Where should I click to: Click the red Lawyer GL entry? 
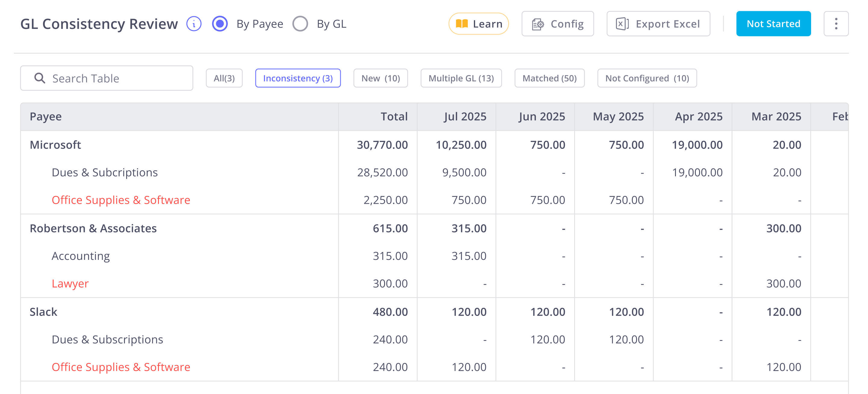[70, 283]
